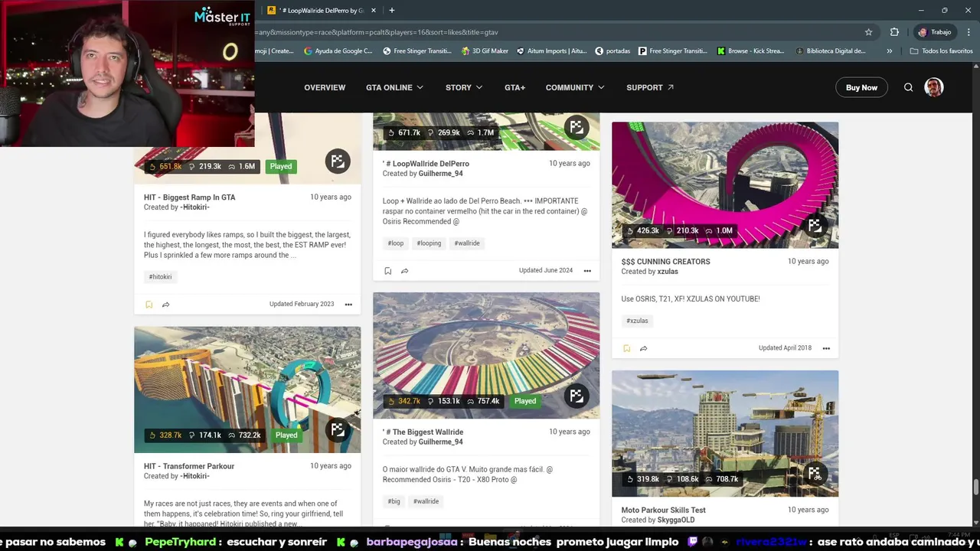Open the GTA+ page

click(514, 87)
